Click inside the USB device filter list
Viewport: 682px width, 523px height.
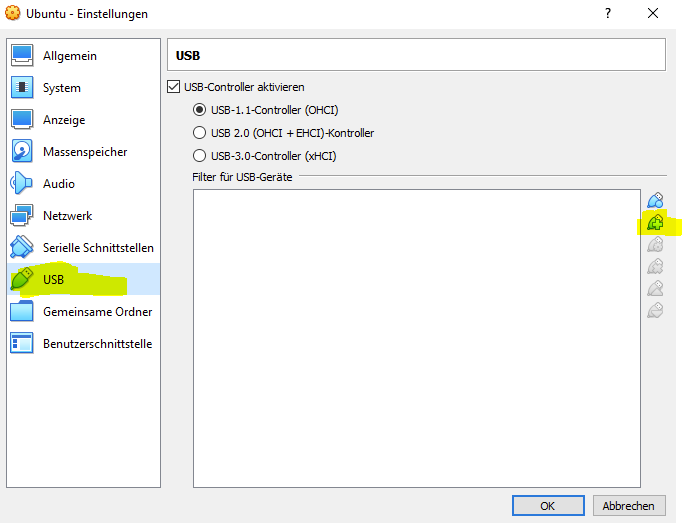point(417,338)
